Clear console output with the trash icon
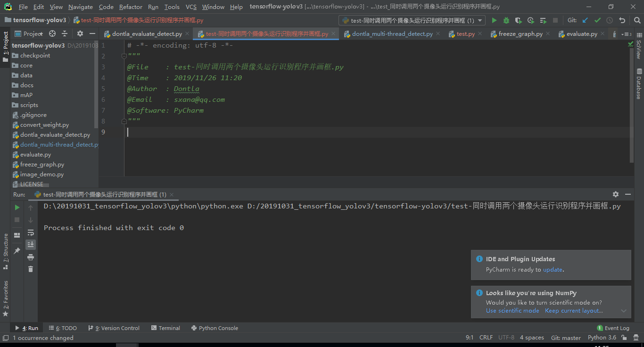 pyautogui.click(x=31, y=269)
